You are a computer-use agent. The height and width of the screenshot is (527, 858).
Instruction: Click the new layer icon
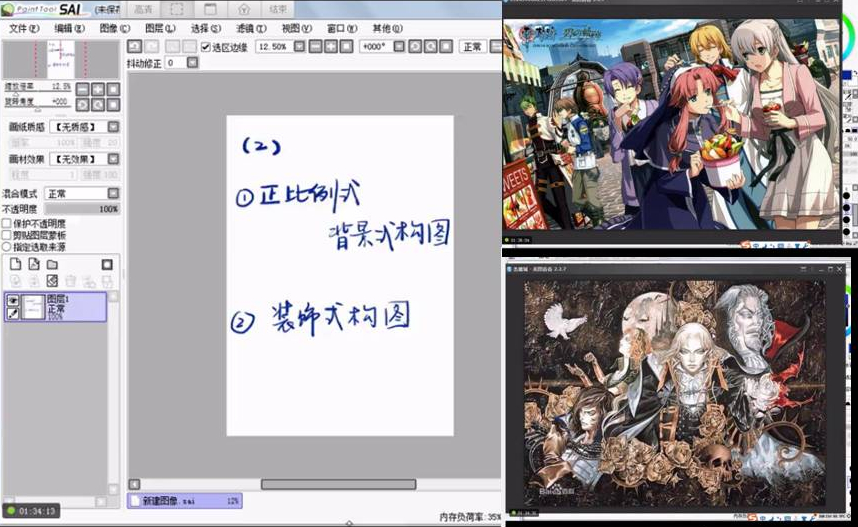click(15, 264)
